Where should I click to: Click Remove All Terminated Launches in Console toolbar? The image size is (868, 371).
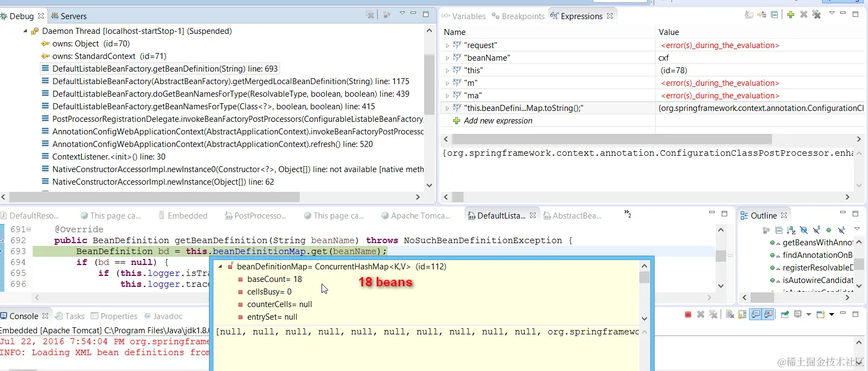(x=714, y=314)
